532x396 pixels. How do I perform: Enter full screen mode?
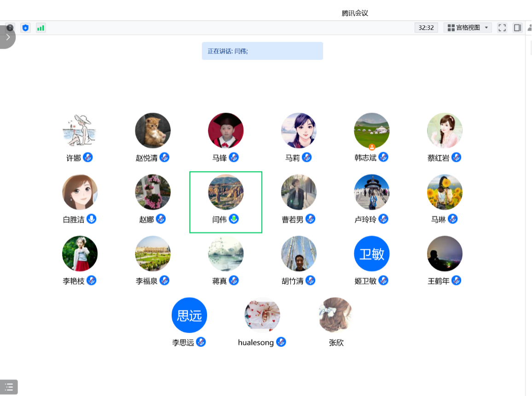(502, 28)
